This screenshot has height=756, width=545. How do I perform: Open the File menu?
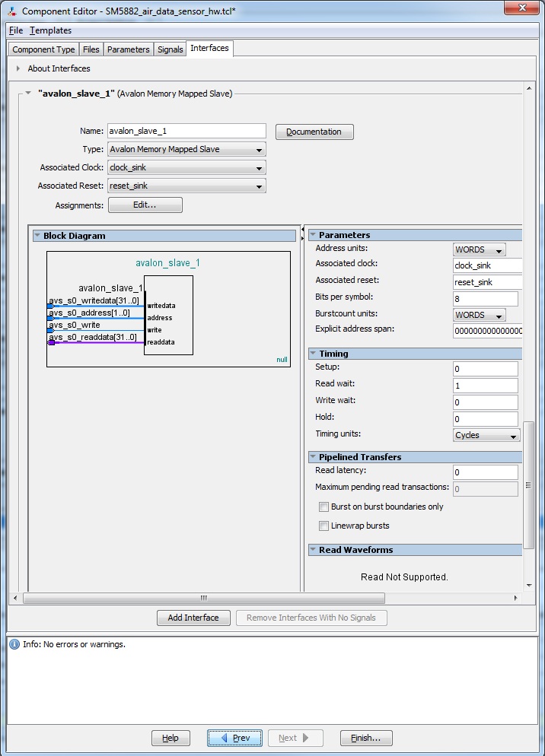[x=16, y=30]
